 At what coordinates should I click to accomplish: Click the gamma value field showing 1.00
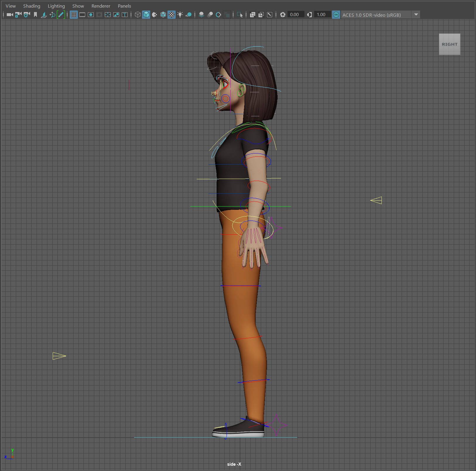coord(322,15)
